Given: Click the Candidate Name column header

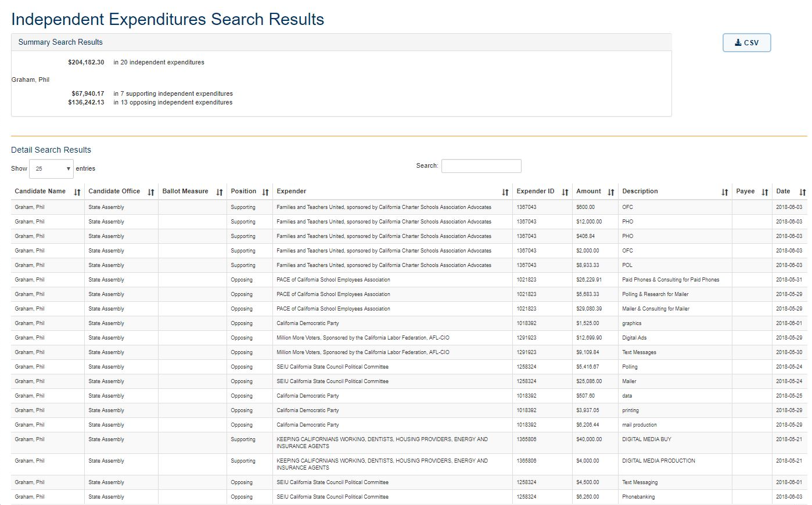Looking at the screenshot, I should (40, 192).
